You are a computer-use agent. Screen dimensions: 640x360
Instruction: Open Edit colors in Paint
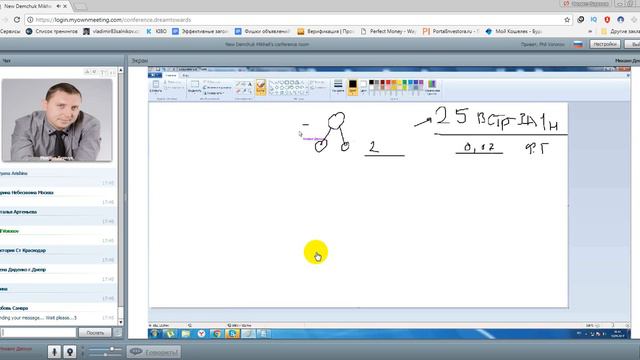[432, 87]
